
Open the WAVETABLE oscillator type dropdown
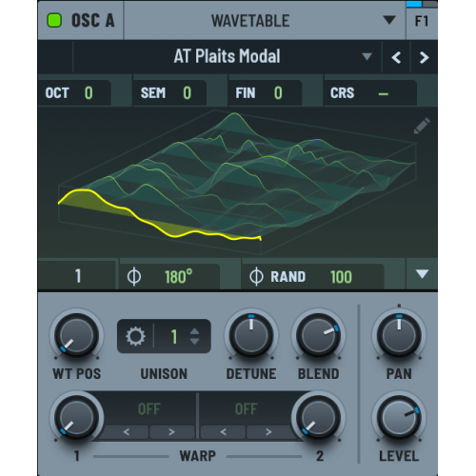click(x=265, y=21)
